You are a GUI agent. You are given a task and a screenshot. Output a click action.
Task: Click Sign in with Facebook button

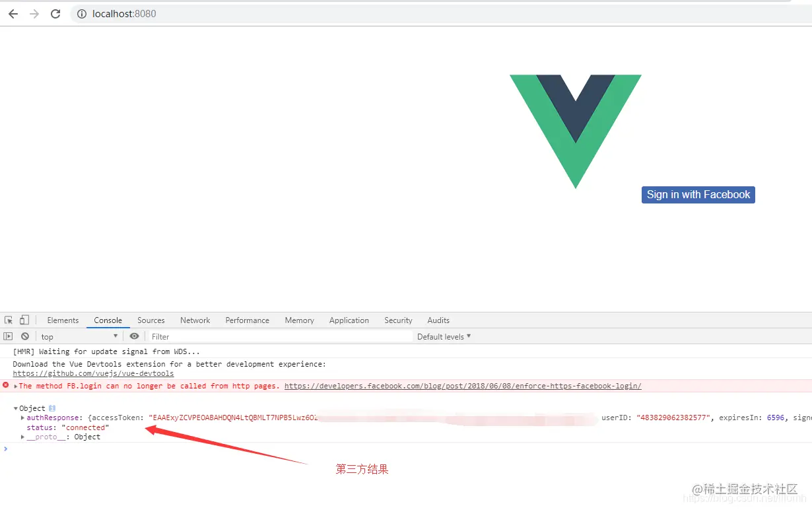pyautogui.click(x=698, y=194)
